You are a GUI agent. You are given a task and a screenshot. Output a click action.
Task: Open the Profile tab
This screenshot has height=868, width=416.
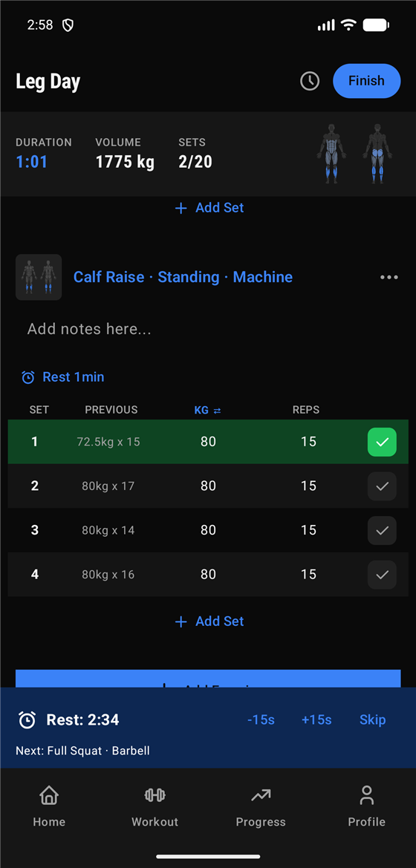pyautogui.click(x=366, y=806)
